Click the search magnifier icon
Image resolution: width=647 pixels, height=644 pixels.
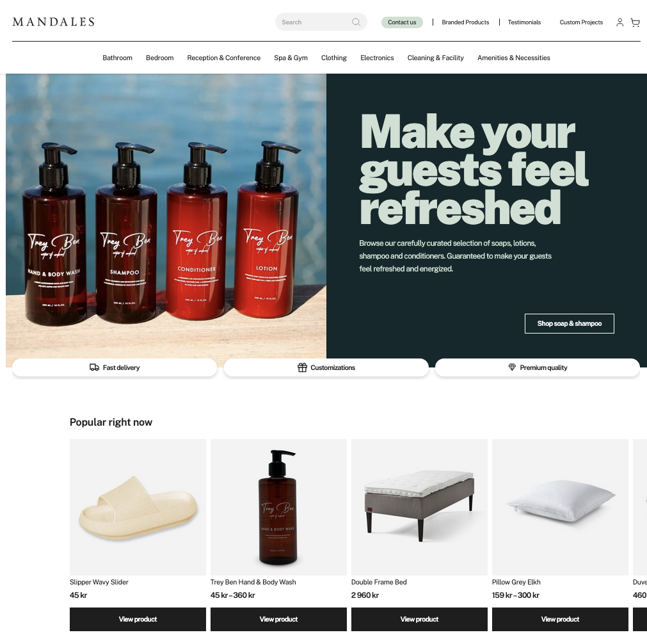pos(356,22)
